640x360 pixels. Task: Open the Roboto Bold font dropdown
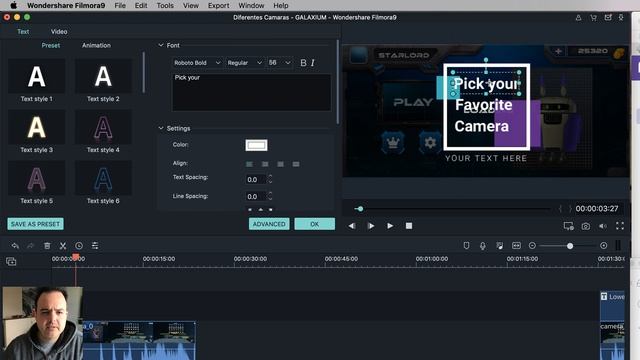(x=197, y=63)
